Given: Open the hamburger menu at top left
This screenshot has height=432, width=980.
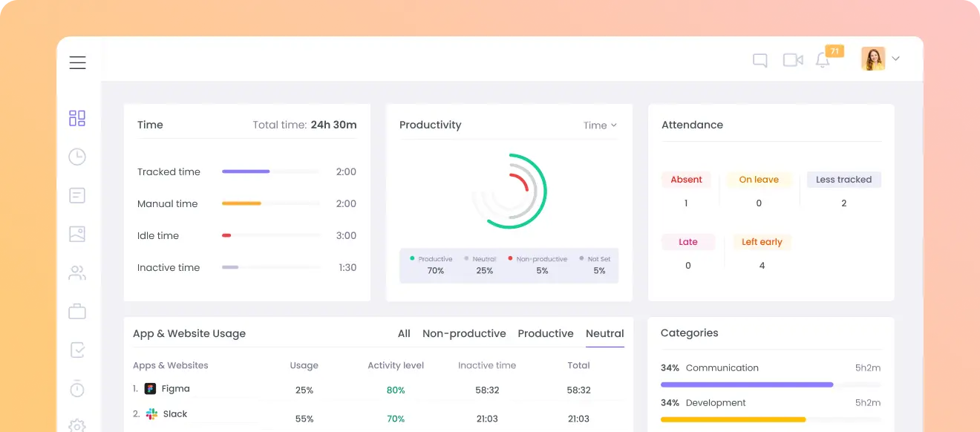Looking at the screenshot, I should pos(77,62).
